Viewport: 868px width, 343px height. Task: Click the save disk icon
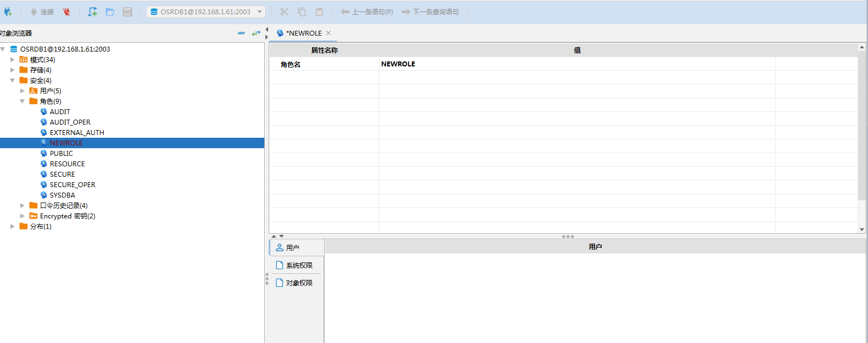[x=127, y=12]
